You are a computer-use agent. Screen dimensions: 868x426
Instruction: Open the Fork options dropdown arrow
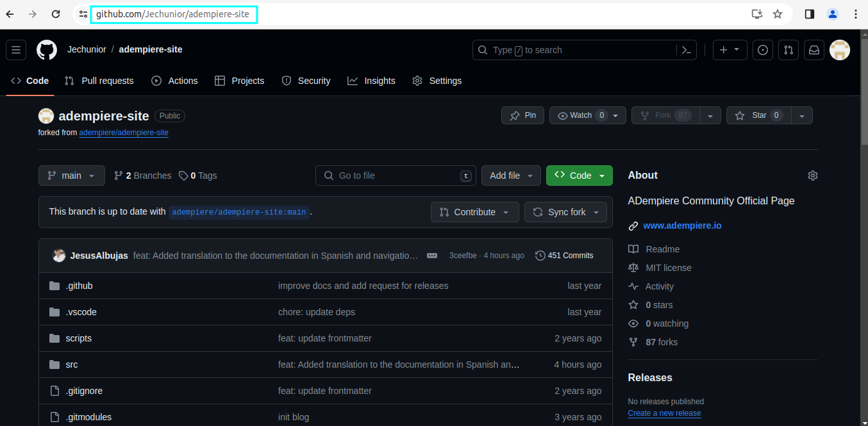point(710,115)
